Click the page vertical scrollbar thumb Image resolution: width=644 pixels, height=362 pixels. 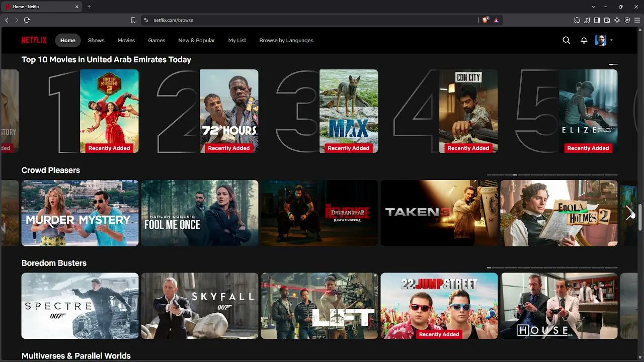(640, 217)
